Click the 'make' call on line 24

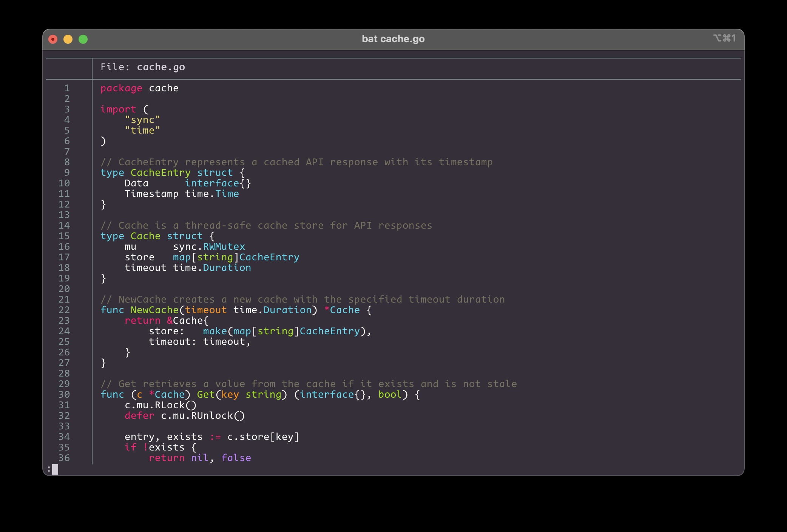pyautogui.click(x=215, y=331)
